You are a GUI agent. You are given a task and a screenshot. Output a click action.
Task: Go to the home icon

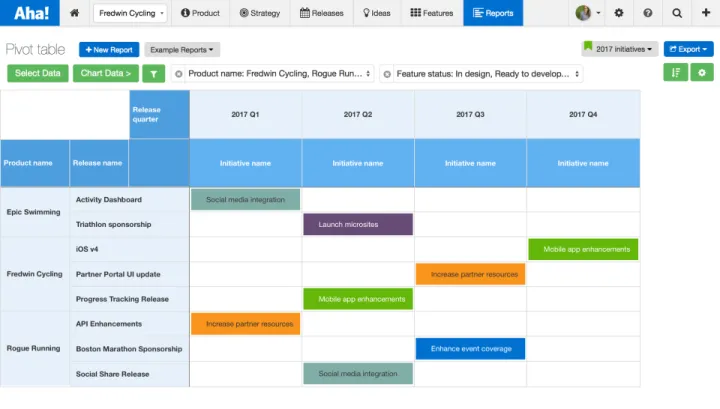pos(74,13)
